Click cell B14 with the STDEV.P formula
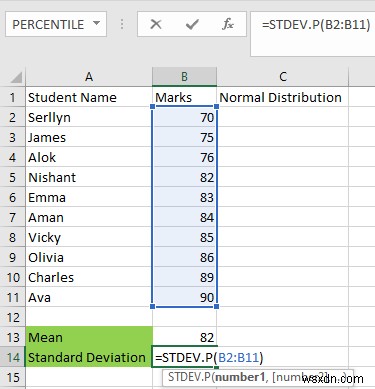The image size is (375, 389). click(x=185, y=357)
